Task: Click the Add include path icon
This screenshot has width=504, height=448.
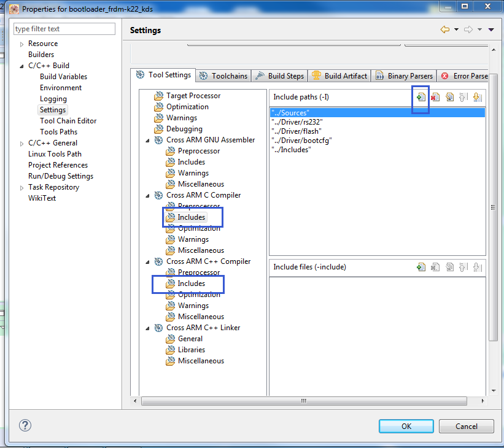Action: point(421,97)
